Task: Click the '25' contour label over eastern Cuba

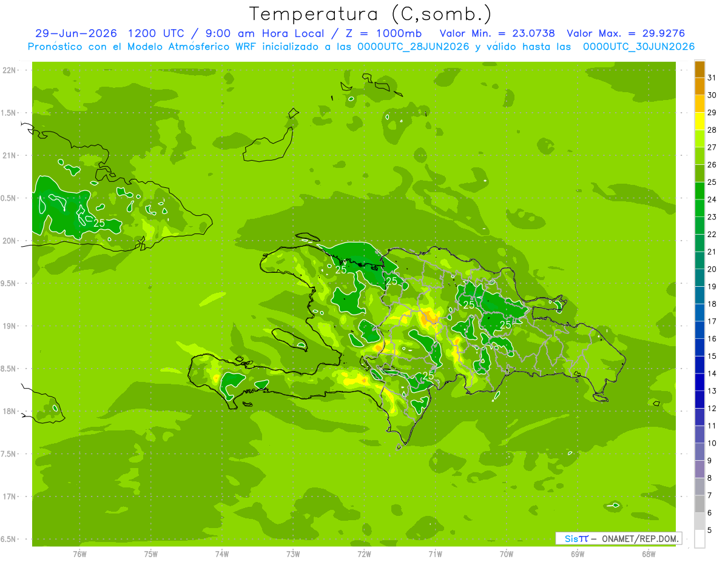Action: click(99, 223)
